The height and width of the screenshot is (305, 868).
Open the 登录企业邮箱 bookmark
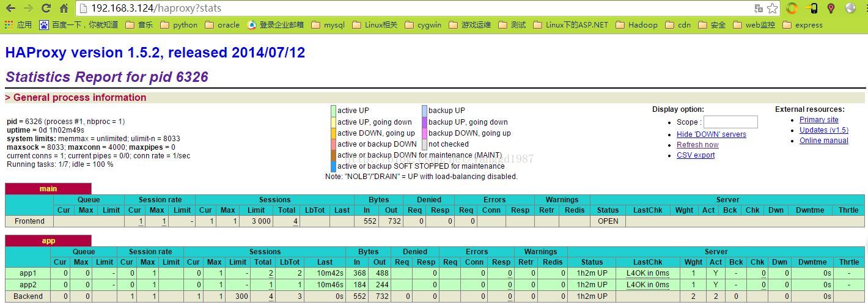276,25
